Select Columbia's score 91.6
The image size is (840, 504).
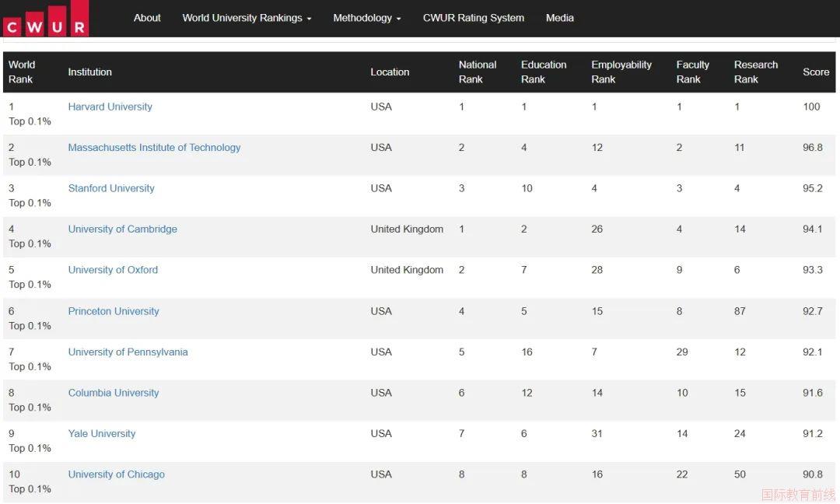click(812, 393)
